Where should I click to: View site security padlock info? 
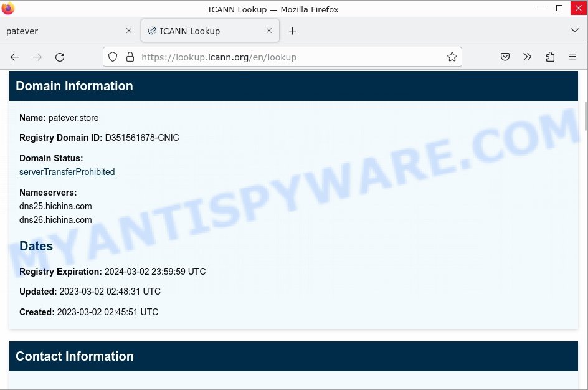[130, 57]
